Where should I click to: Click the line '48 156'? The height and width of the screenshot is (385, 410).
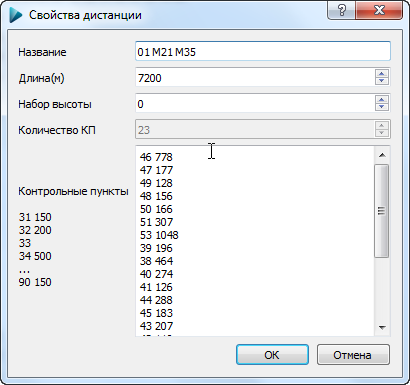pyautogui.click(x=156, y=196)
